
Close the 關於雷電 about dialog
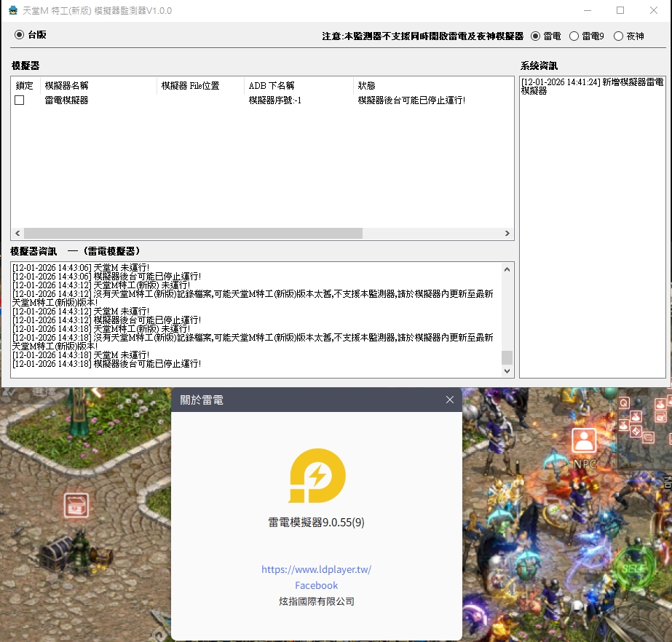point(450,400)
